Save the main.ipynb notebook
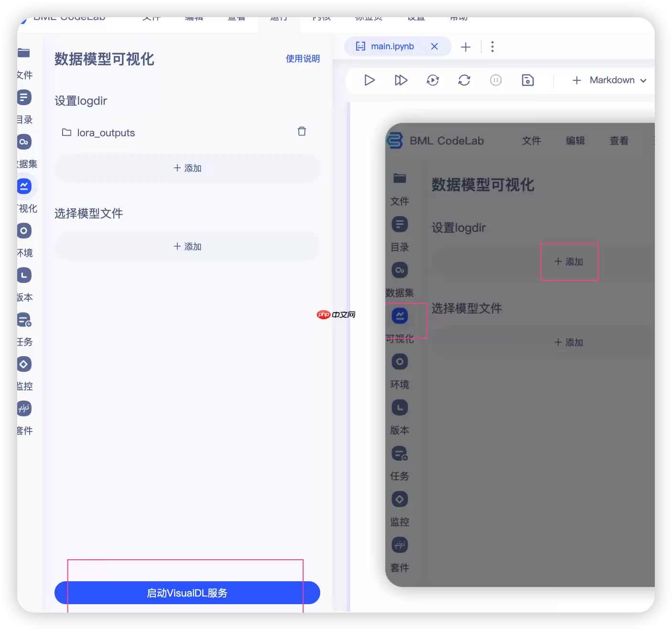The image size is (672, 630). [x=528, y=80]
